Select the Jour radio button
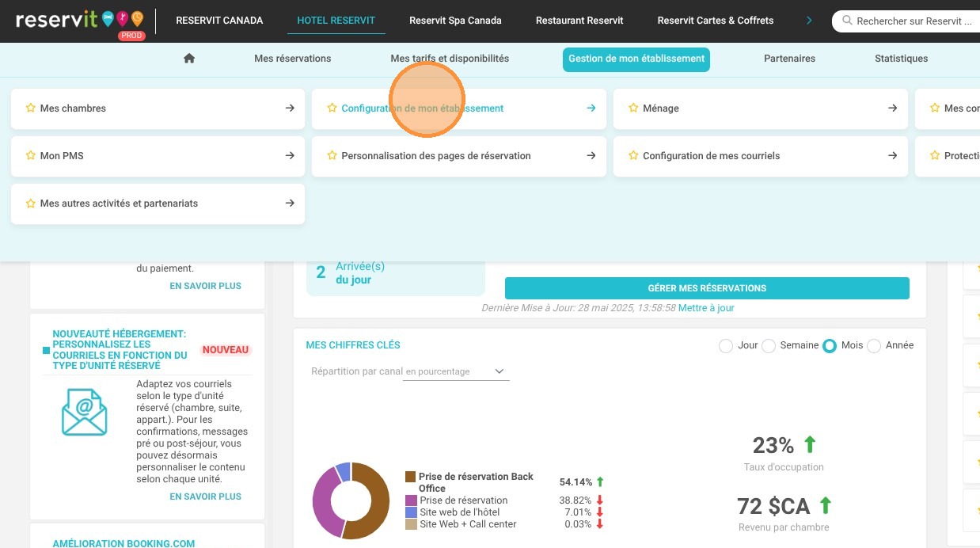The width and height of the screenshot is (980, 548). [726, 346]
